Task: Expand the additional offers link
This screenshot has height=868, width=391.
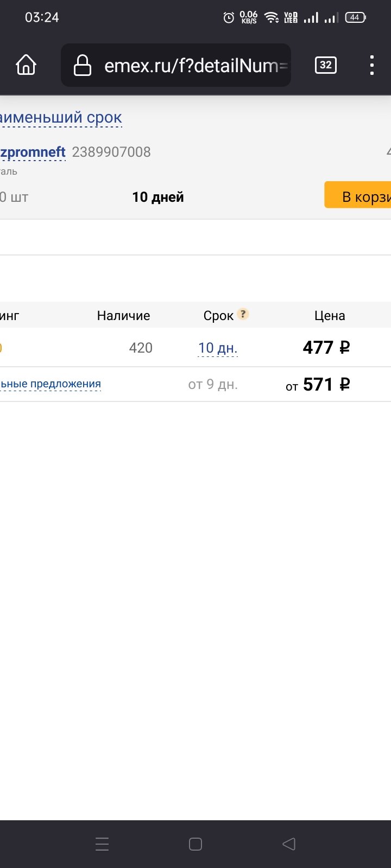Action: (51, 384)
